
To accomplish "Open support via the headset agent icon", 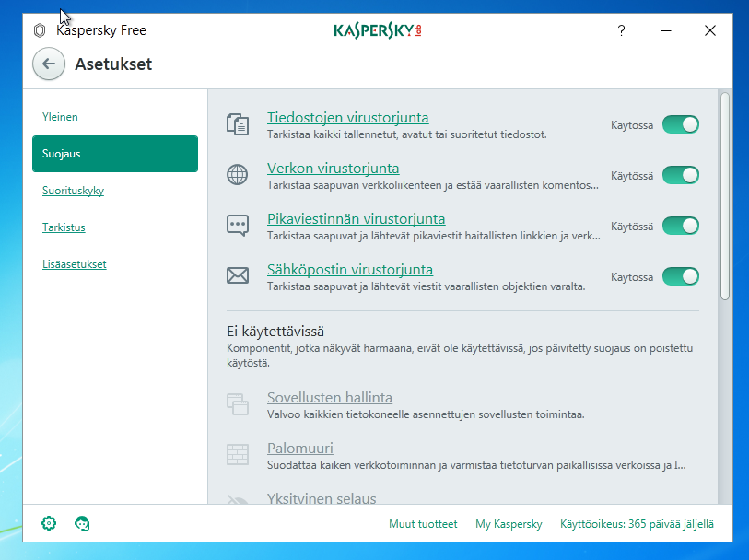I will [82, 523].
